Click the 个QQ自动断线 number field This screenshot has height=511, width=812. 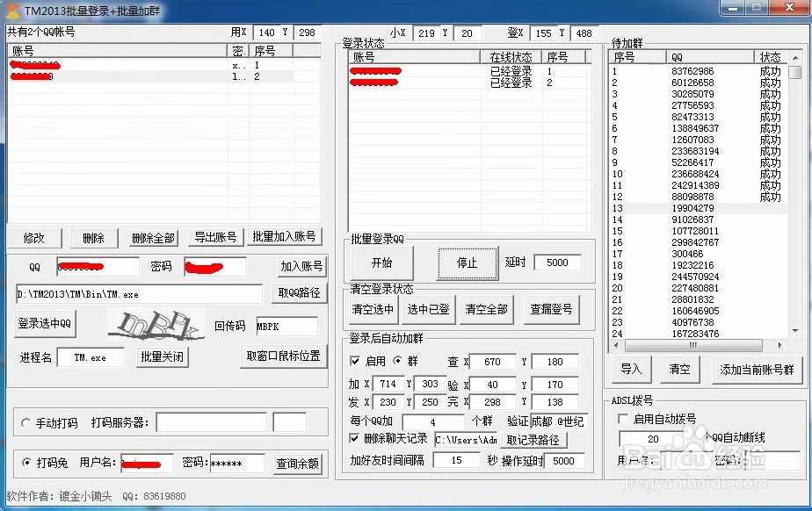[654, 438]
